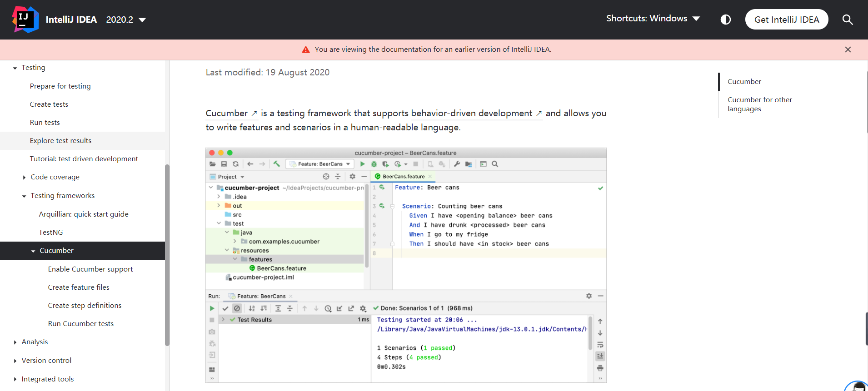Toggle the light/dark theme switcher

(726, 20)
